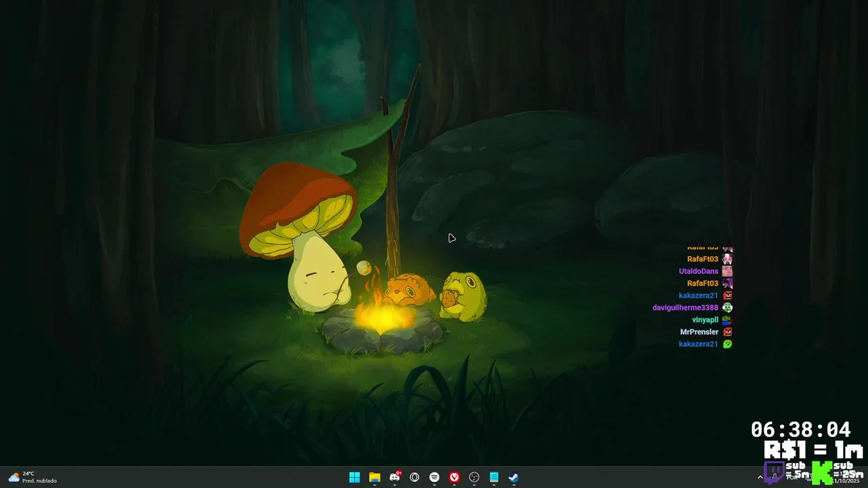Viewport: 868px width, 488px height.
Task: Open the Notepad taskbar icon
Action: 494,477
